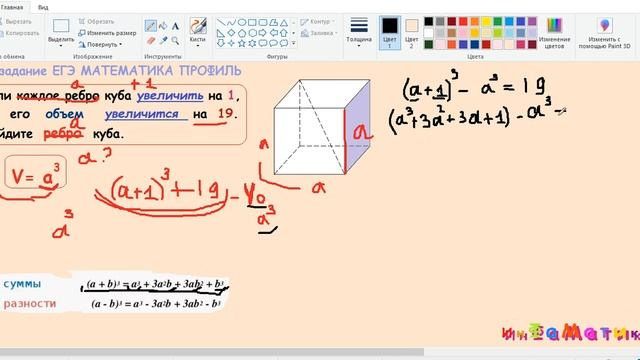The height and width of the screenshot is (360, 640).
Task: Select the rectangular Выделить selection tool
Action: tap(61, 26)
